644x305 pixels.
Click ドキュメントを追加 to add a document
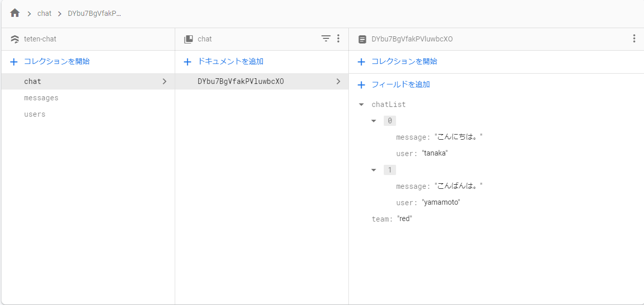230,61
